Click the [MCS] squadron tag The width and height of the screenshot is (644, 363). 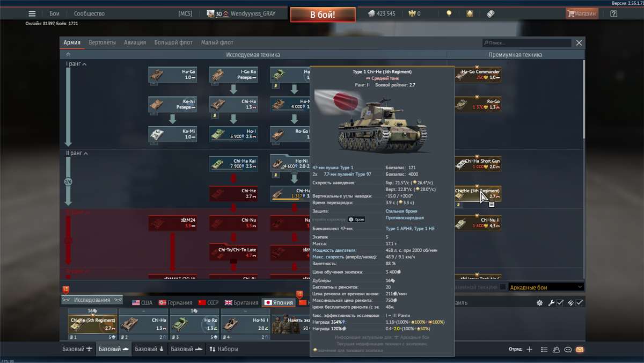pos(185,13)
